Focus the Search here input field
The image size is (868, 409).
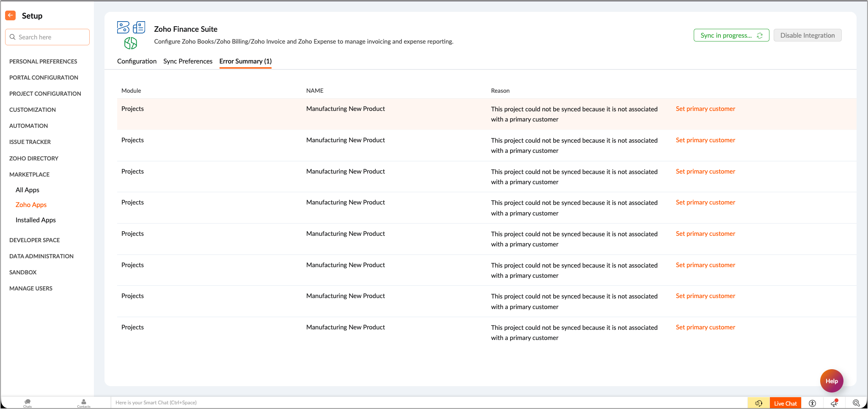coord(51,37)
